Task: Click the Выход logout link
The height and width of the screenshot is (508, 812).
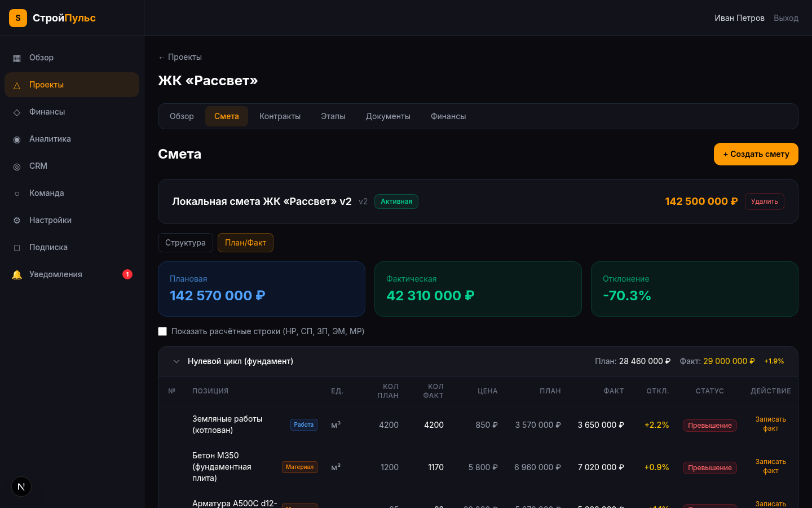Action: pyautogui.click(x=785, y=18)
